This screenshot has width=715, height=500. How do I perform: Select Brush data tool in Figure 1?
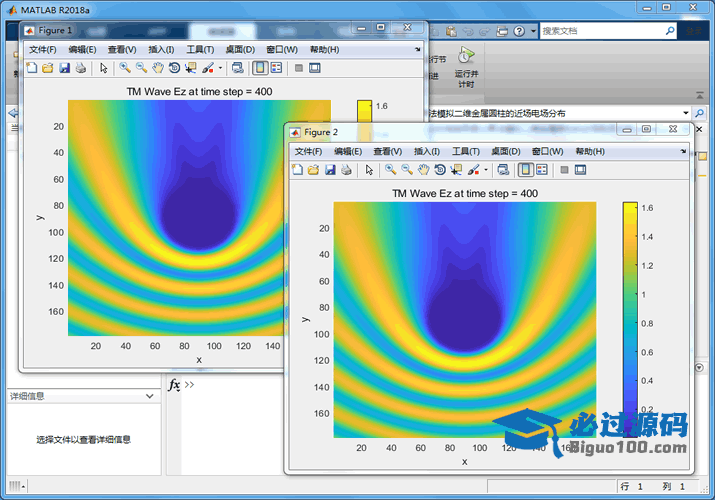pos(208,68)
